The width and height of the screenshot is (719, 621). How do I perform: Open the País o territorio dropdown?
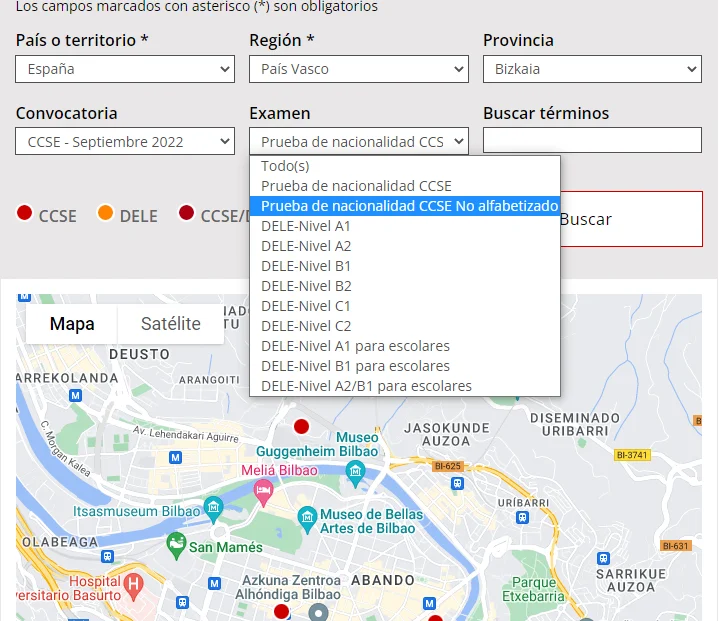coord(125,69)
